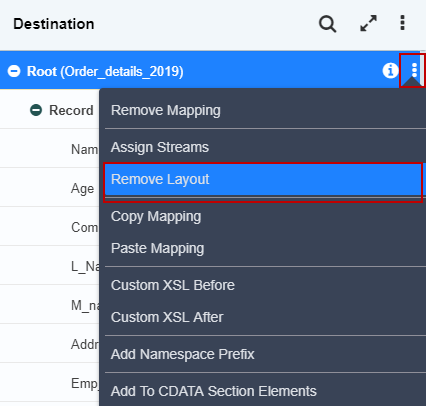Collapse the Record node
Screen dimensions: 426x406
click(x=36, y=110)
